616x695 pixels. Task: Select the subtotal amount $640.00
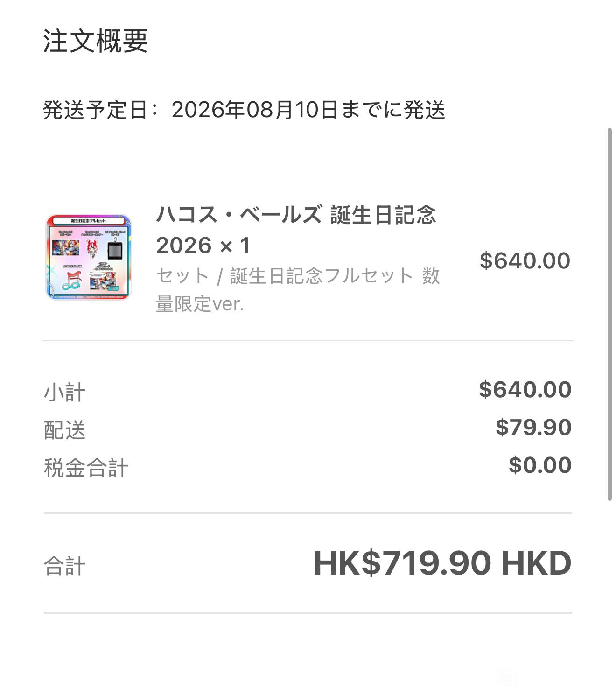click(x=525, y=389)
